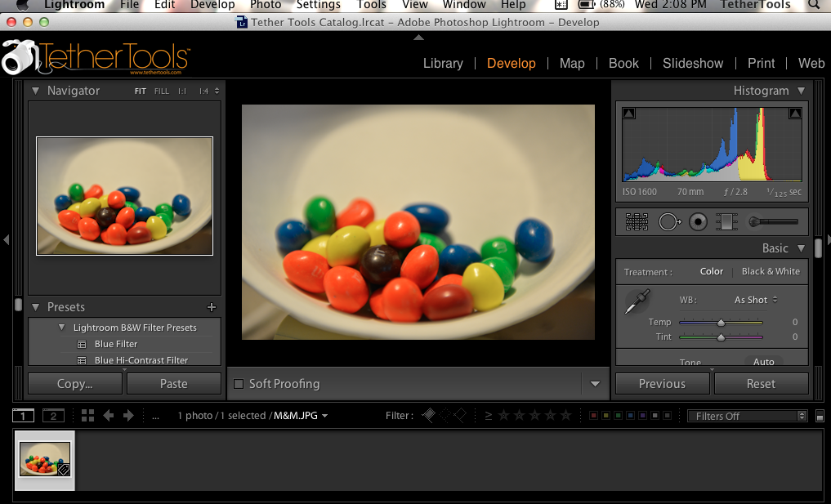Image resolution: width=831 pixels, height=504 pixels.
Task: Select the M&M photo thumbnail in filmstrip
Action: point(45,459)
